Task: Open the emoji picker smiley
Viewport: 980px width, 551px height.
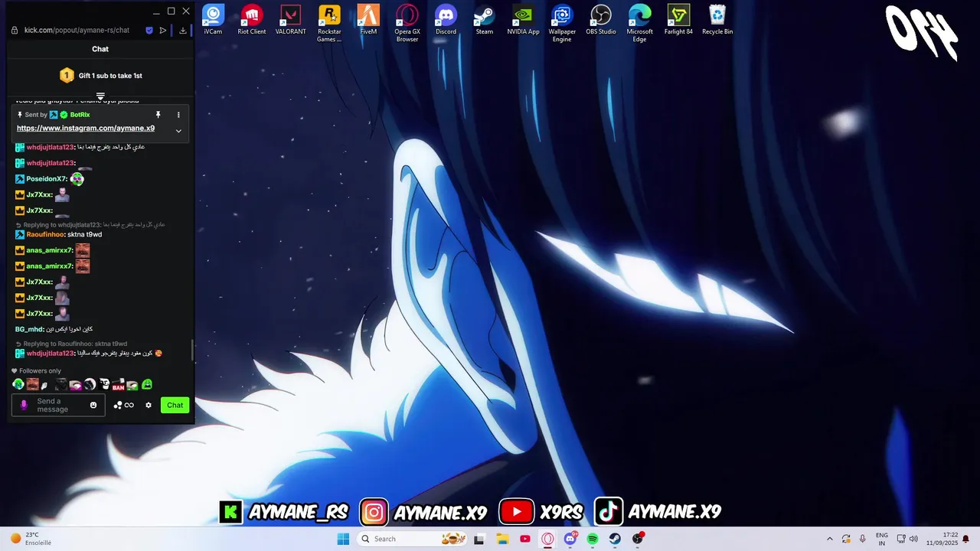Action: point(93,405)
